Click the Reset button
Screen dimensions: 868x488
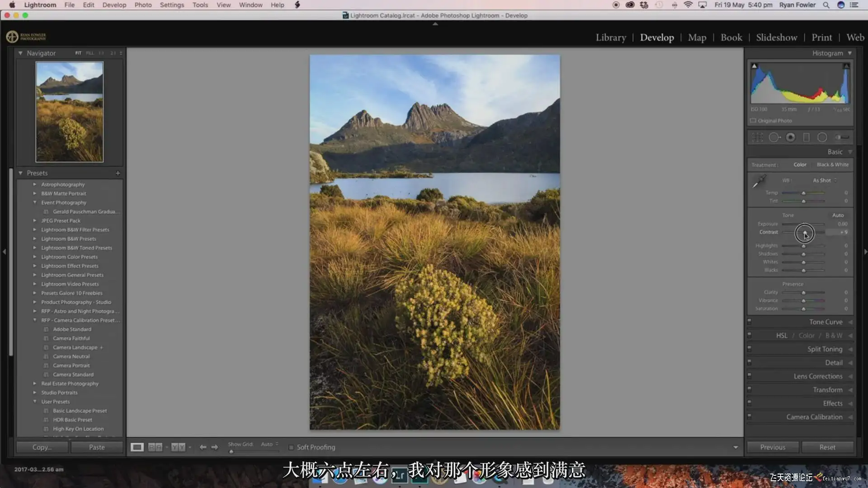coord(827,447)
